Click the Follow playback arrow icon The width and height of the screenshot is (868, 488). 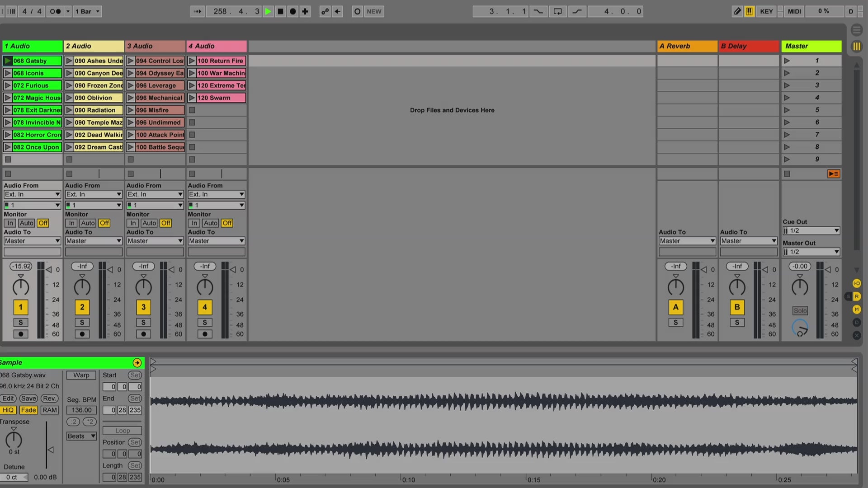pyautogui.click(x=198, y=11)
